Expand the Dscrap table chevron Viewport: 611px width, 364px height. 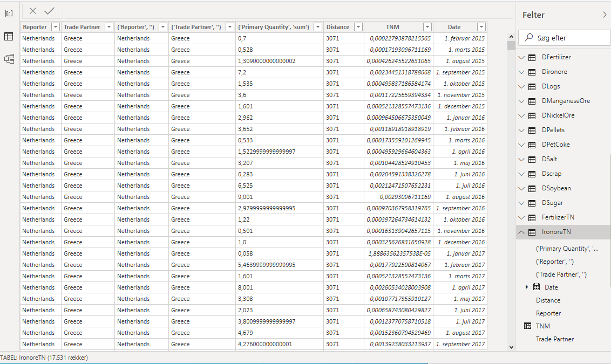521,174
